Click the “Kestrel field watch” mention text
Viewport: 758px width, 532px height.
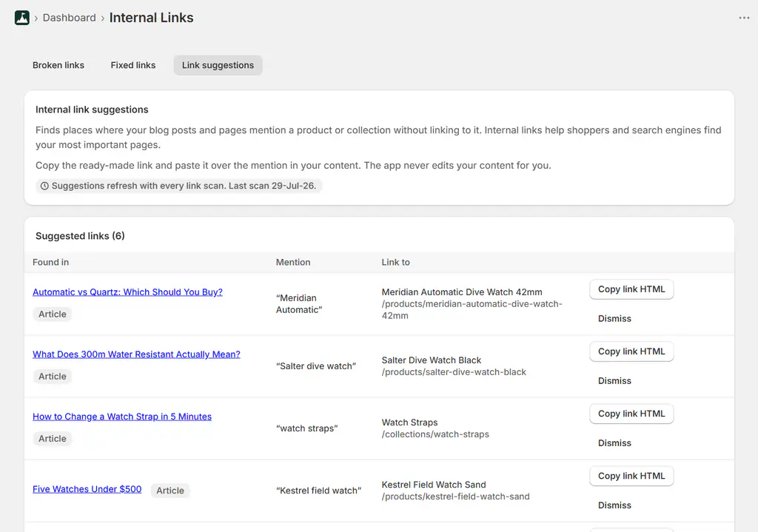tap(318, 491)
